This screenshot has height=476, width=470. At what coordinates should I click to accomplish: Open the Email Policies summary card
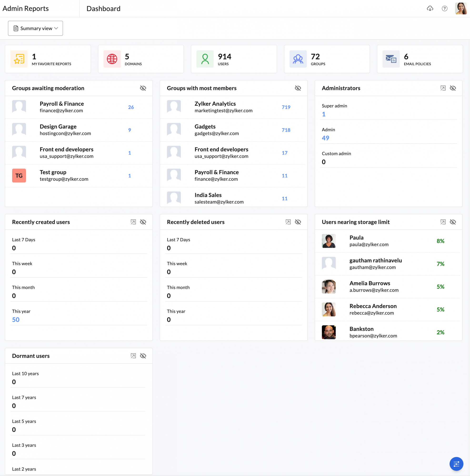(420, 59)
